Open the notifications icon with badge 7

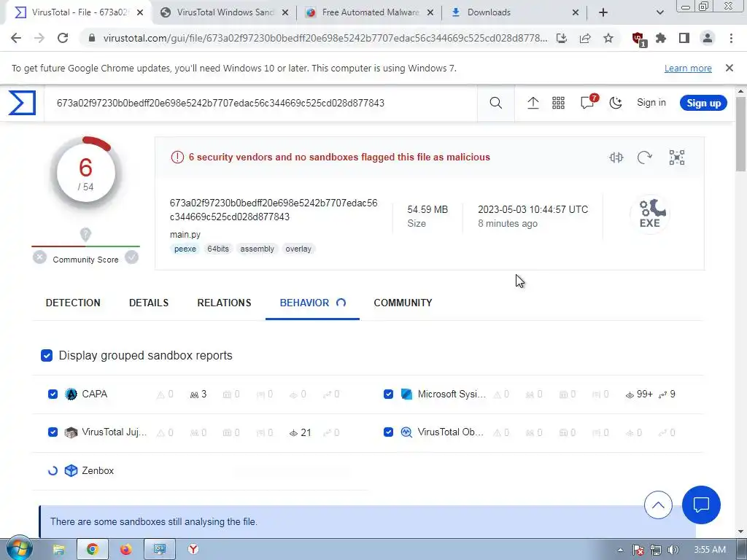588,102
